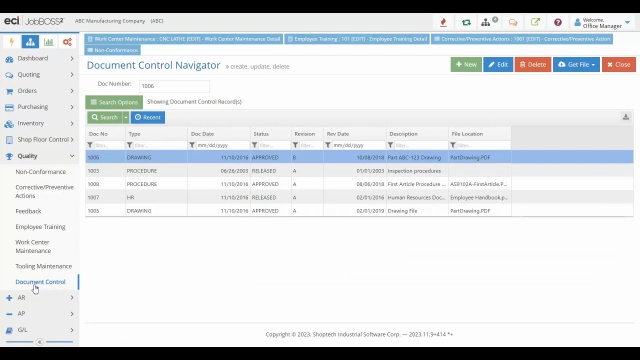Open the external link icon in header
Image resolution: width=640 pixels, height=360 pixels.
[x=535, y=22]
